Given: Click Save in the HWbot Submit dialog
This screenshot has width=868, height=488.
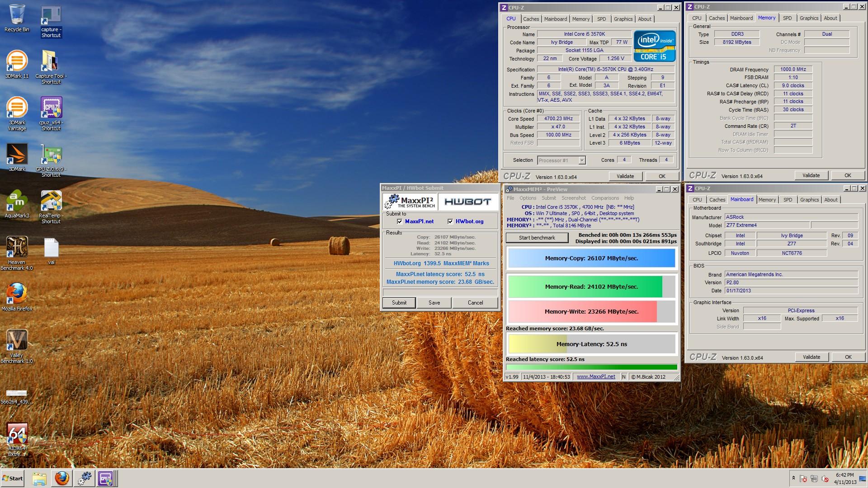Looking at the screenshot, I should tap(434, 303).
